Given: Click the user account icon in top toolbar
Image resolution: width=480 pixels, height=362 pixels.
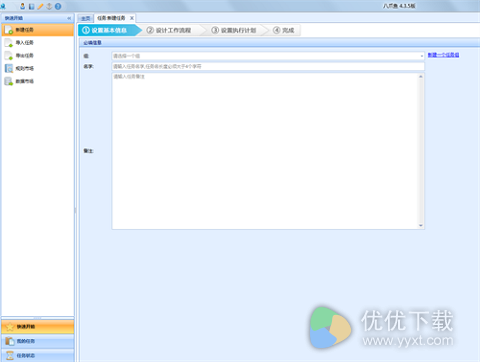Looking at the screenshot, I should (22, 6).
